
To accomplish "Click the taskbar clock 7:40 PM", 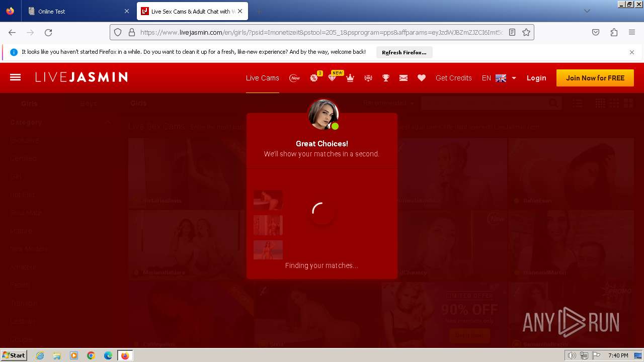I will pyautogui.click(x=618, y=355).
